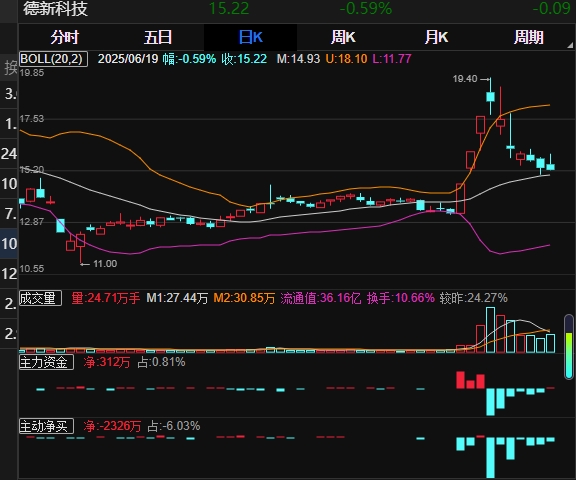Open the 五日 five-day chart tab

click(158, 37)
